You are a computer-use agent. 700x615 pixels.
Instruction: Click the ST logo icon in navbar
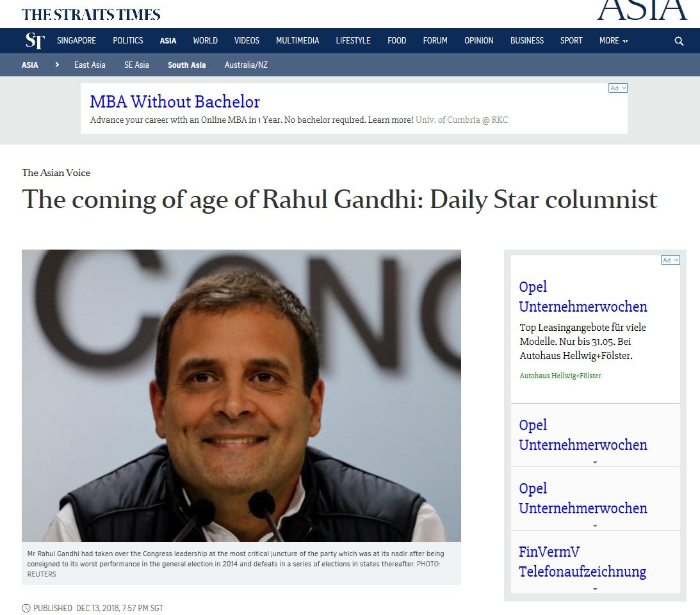tap(35, 40)
